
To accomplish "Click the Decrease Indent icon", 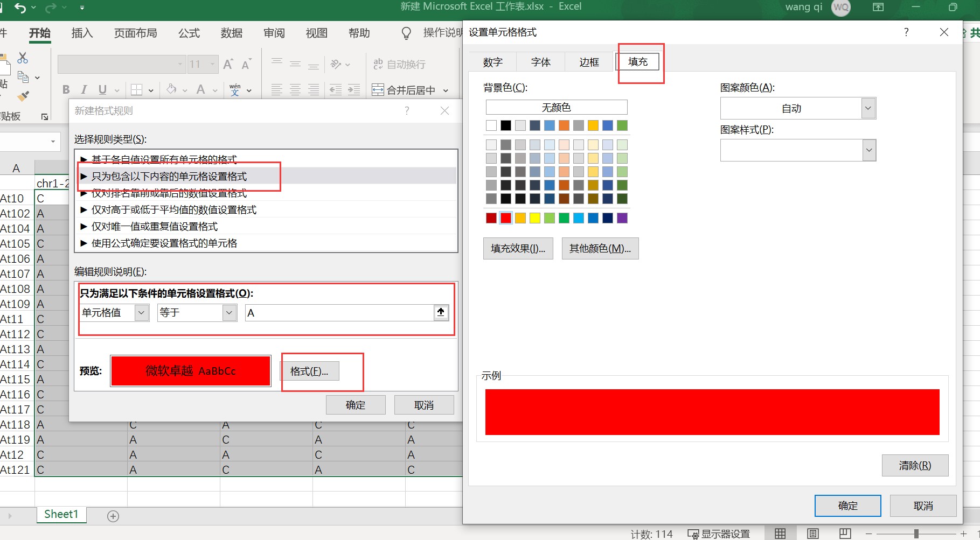I will 336,89.
